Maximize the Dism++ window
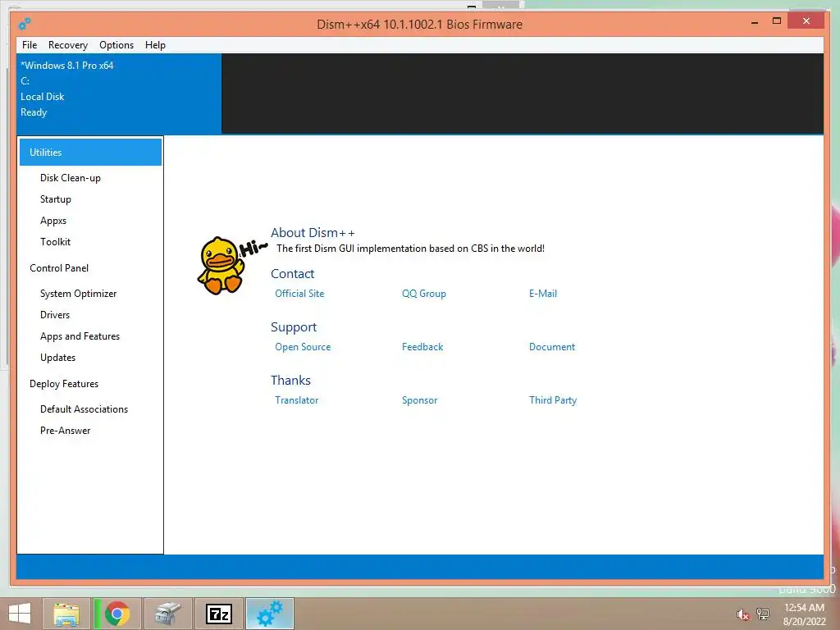Image resolution: width=840 pixels, height=630 pixels. 776,21
